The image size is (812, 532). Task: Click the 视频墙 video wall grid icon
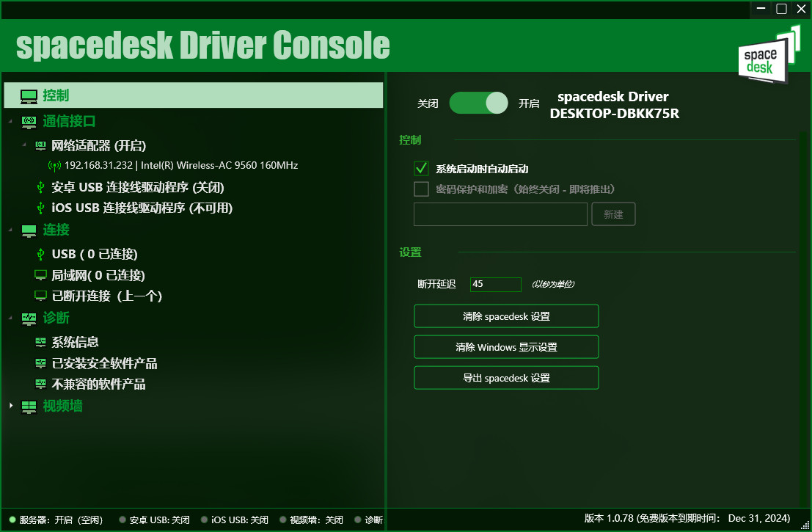[x=29, y=407]
